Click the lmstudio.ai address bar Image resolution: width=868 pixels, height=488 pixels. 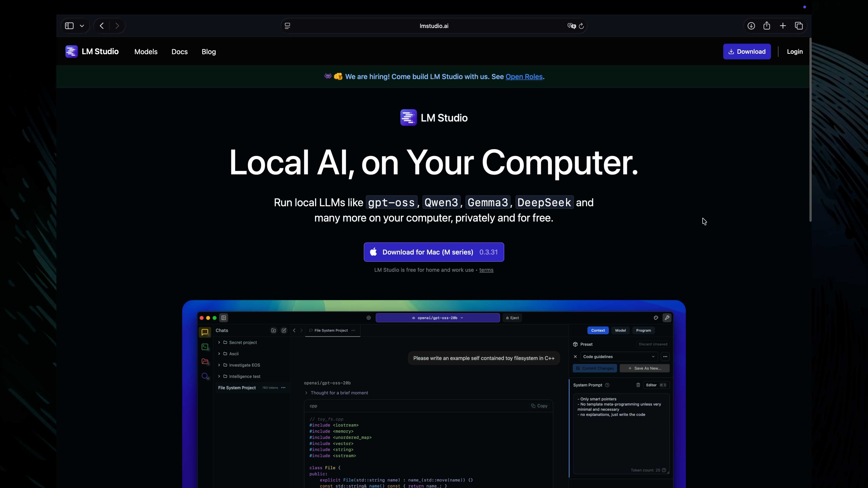pos(433,26)
